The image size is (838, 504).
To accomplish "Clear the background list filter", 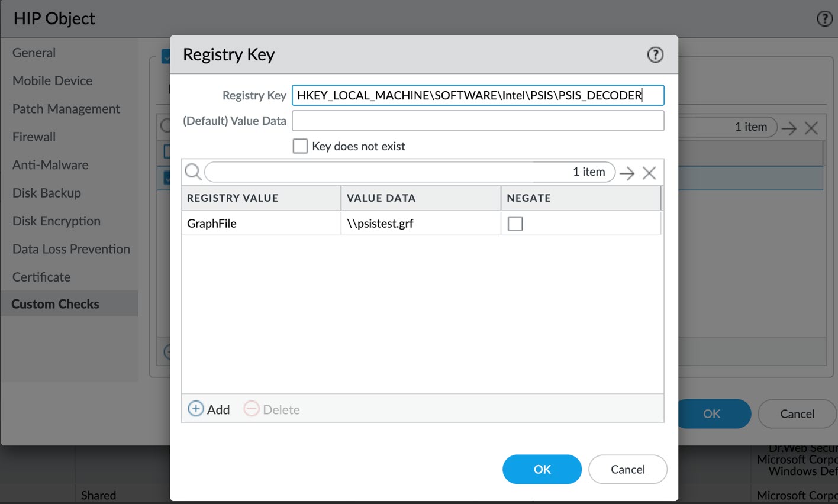I will coord(811,128).
